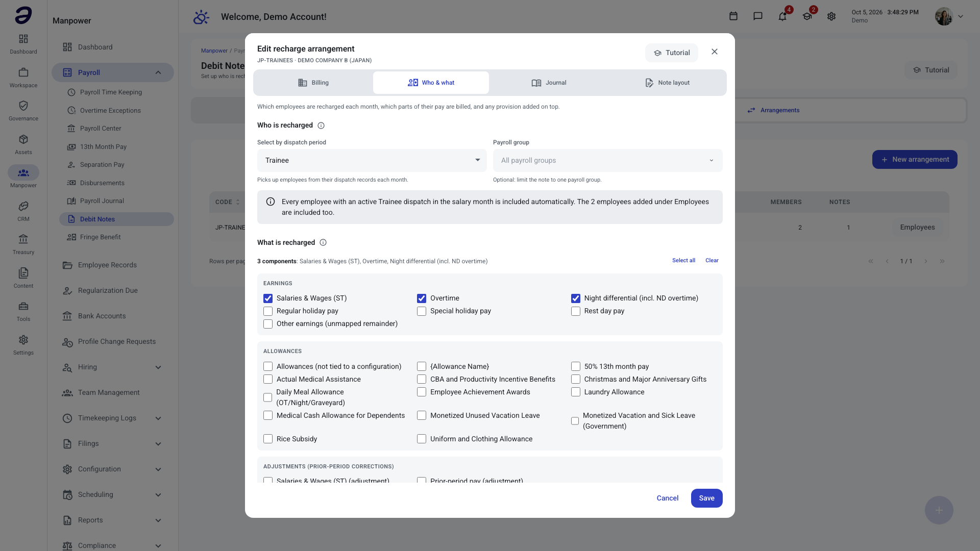Screen dimensions: 980x551
Task: Open Treasury in the left rail
Action: (23, 244)
